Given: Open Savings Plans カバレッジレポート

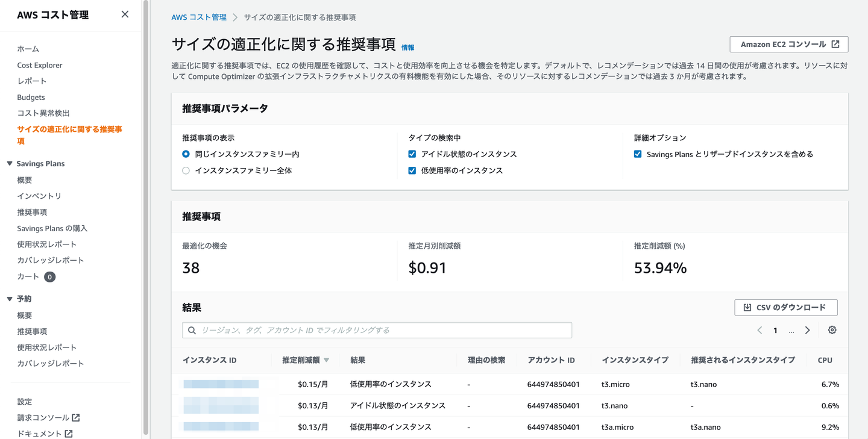Looking at the screenshot, I should click(x=51, y=260).
